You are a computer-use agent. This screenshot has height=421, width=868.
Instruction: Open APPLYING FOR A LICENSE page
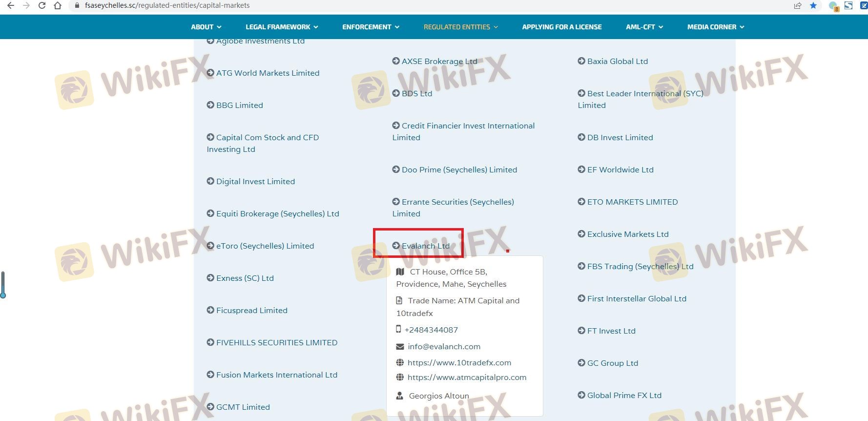tap(561, 27)
